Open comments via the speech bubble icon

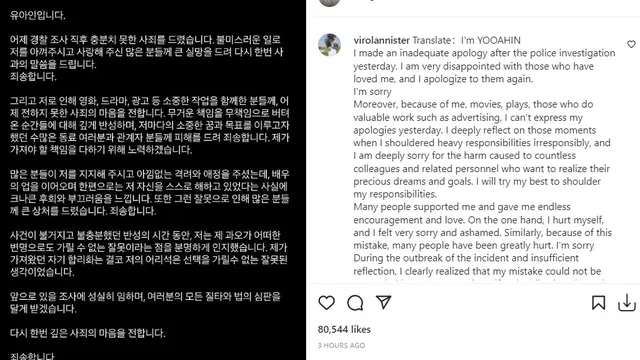coord(355,303)
